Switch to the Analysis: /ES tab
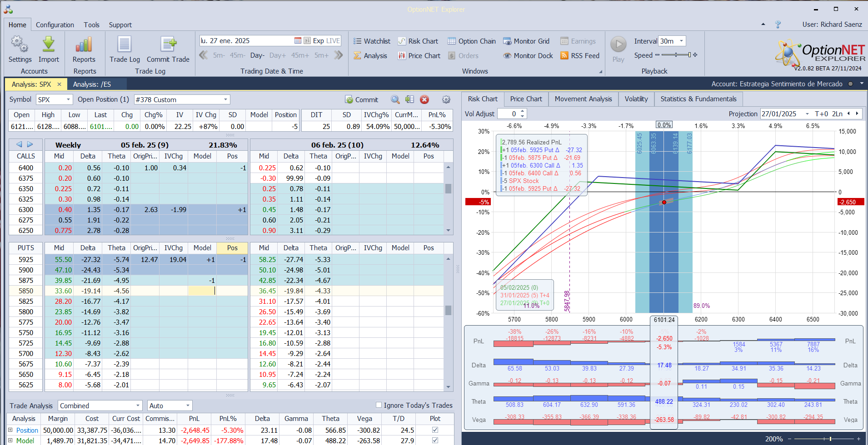The image size is (868, 445). pos(92,84)
